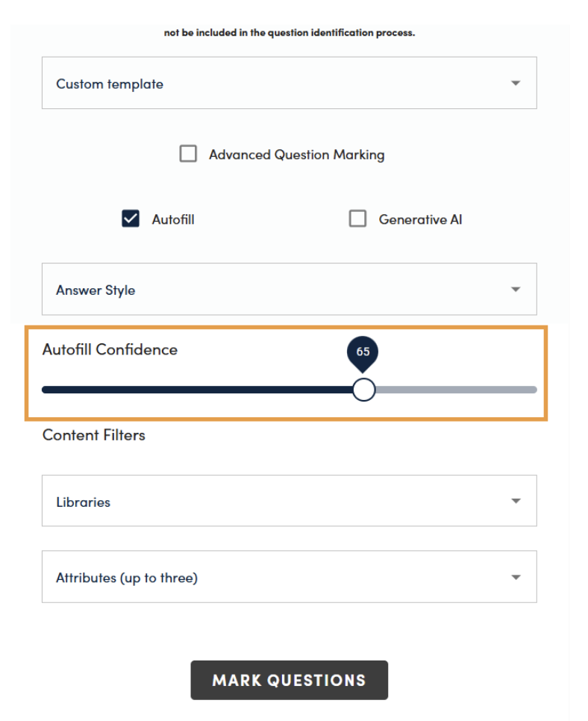Image resolution: width=588 pixels, height=721 pixels.
Task: Click the Advanced Question Marking label
Action: point(296,155)
